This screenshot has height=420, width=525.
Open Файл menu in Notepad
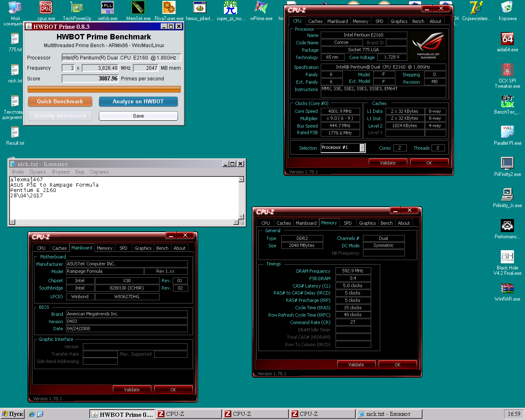click(x=18, y=172)
